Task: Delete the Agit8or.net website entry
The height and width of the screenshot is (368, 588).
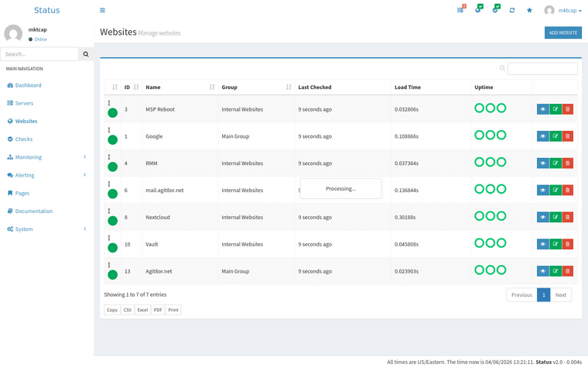Action: [x=567, y=271]
